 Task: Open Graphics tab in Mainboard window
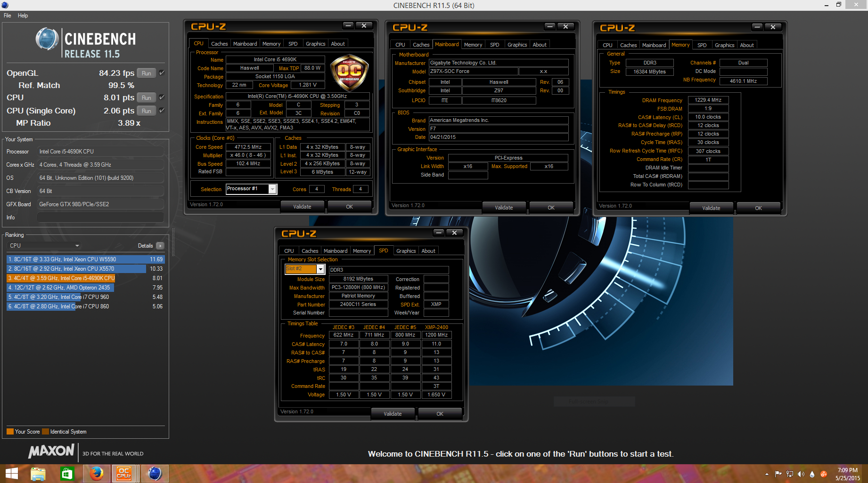coord(517,45)
